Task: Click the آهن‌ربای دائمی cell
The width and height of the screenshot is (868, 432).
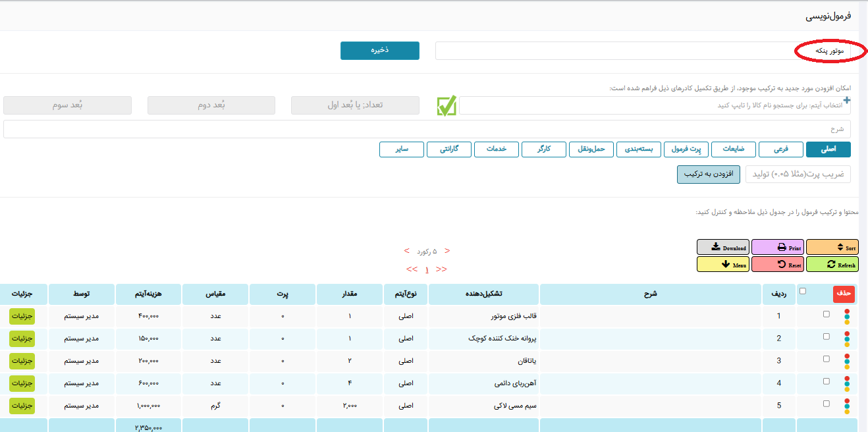Action: [483, 383]
